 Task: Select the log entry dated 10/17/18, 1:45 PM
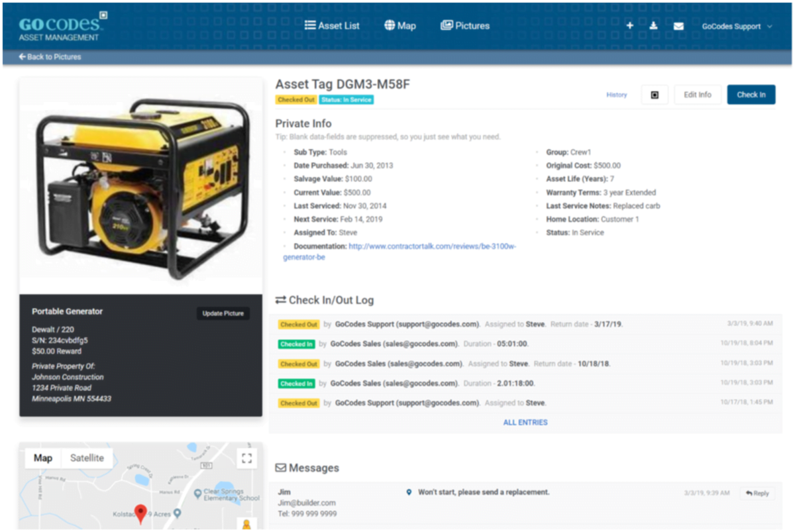526,403
